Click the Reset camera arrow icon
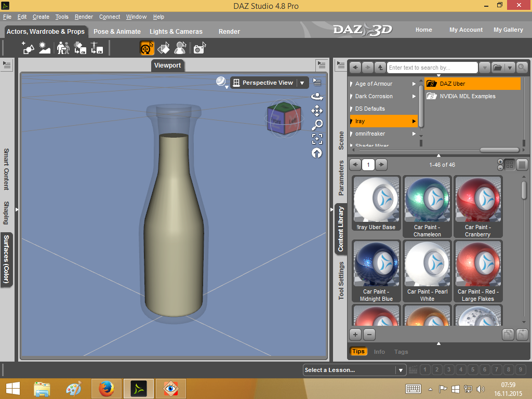The height and width of the screenshot is (399, 532). coord(317,153)
